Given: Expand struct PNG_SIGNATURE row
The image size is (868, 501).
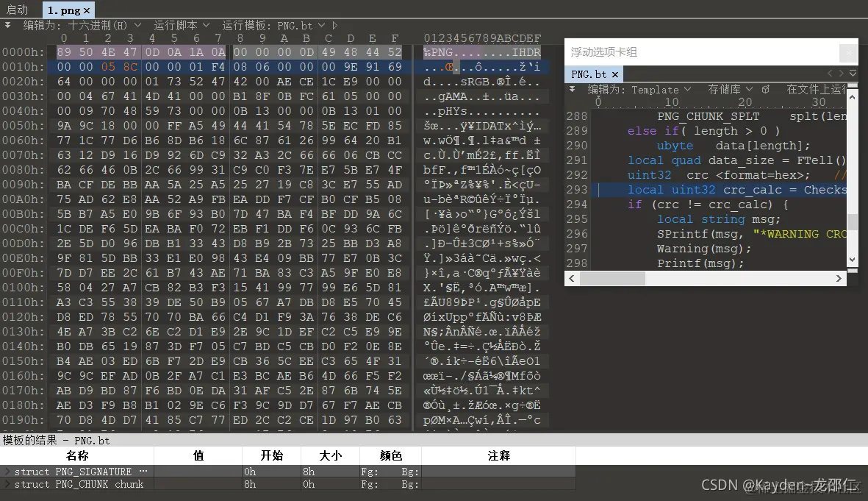Looking at the screenshot, I should coord(7,472).
